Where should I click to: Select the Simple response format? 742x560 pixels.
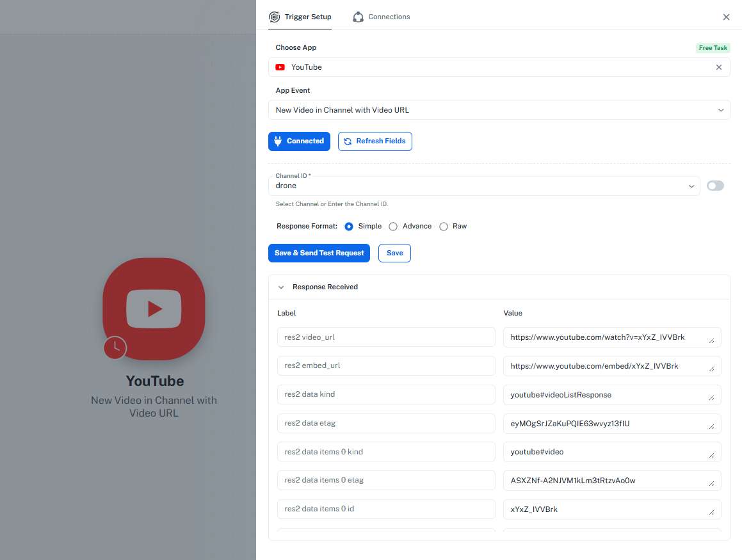349,227
